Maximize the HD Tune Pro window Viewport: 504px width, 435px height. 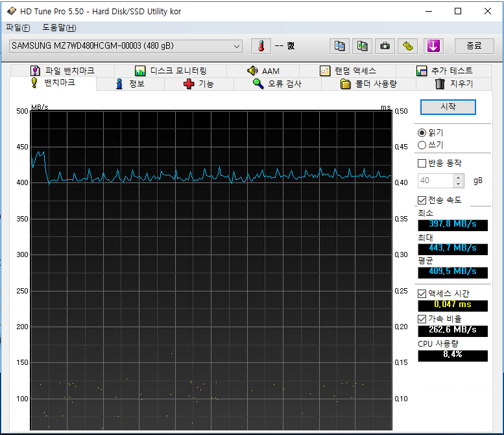(x=458, y=11)
